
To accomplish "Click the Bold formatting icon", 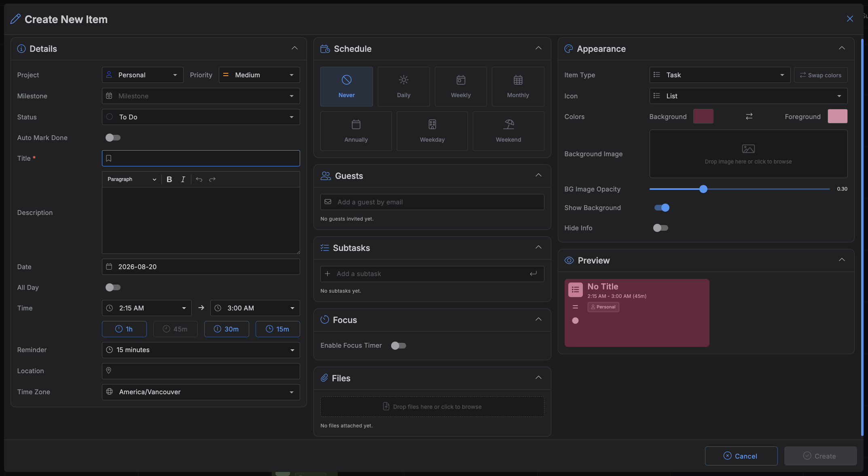I will point(169,179).
